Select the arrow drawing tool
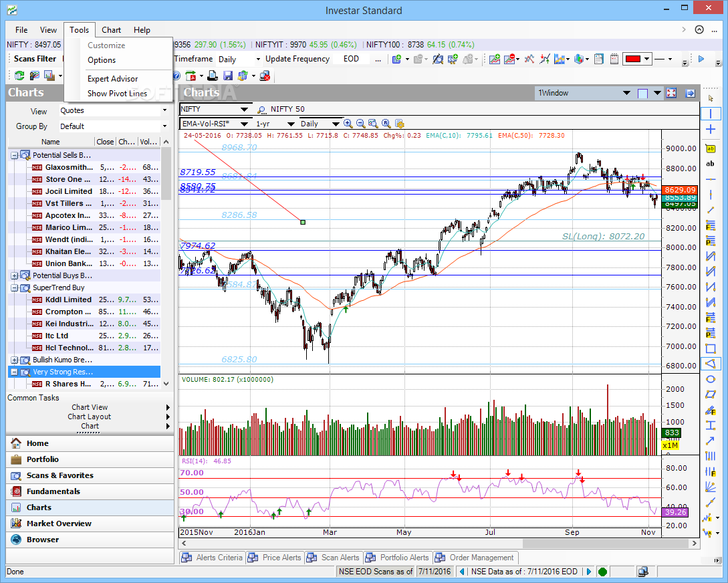This screenshot has height=583, width=728. click(711, 441)
